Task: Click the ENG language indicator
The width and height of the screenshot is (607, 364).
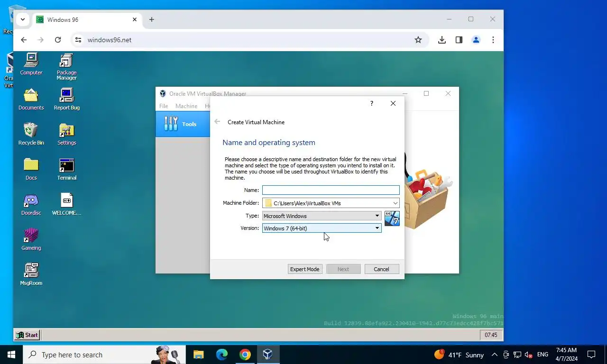Action: (543, 355)
